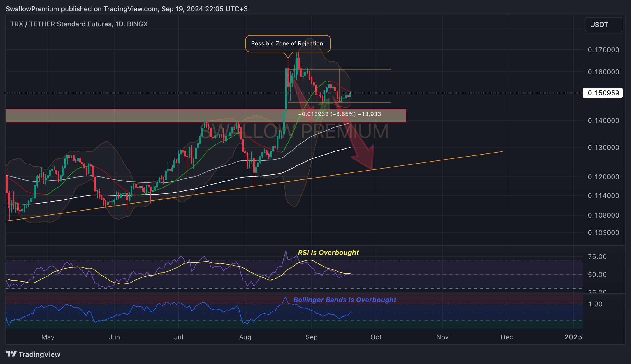Click the Aug label on the time axis

(x=245, y=337)
